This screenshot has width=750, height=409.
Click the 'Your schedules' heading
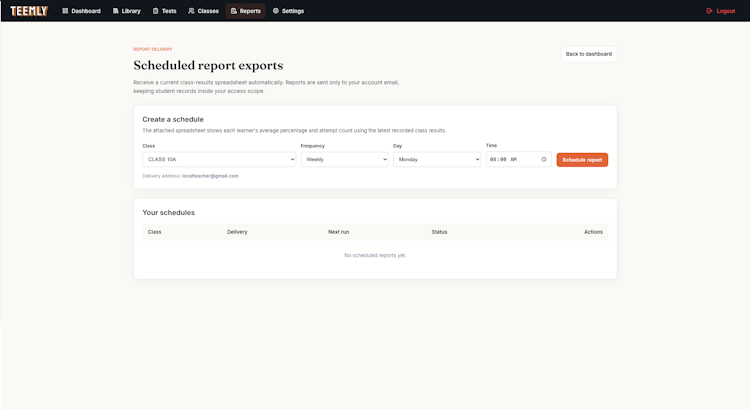point(168,212)
